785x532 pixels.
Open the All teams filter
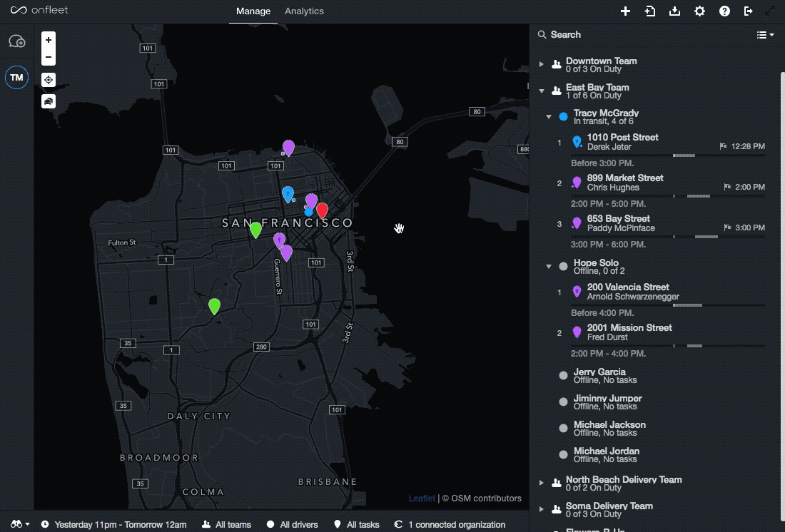click(x=226, y=524)
